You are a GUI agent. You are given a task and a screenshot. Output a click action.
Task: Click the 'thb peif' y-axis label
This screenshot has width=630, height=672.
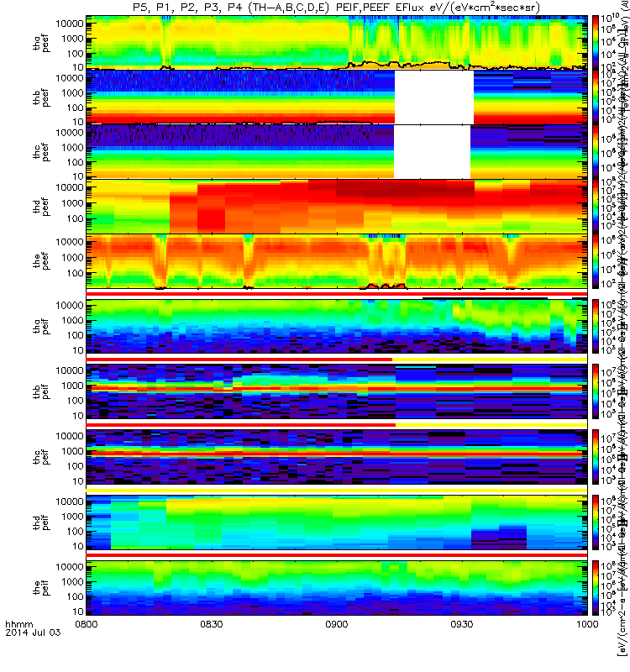coord(41,391)
